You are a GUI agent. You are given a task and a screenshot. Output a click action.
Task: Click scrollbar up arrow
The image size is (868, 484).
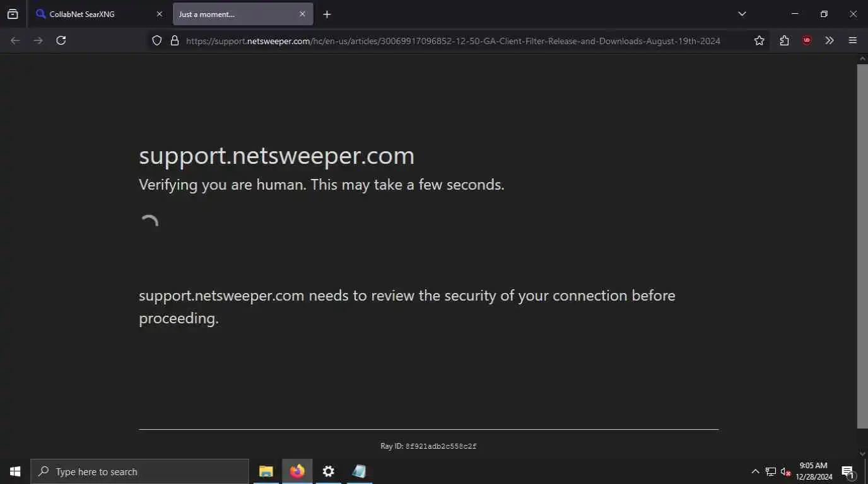862,59
